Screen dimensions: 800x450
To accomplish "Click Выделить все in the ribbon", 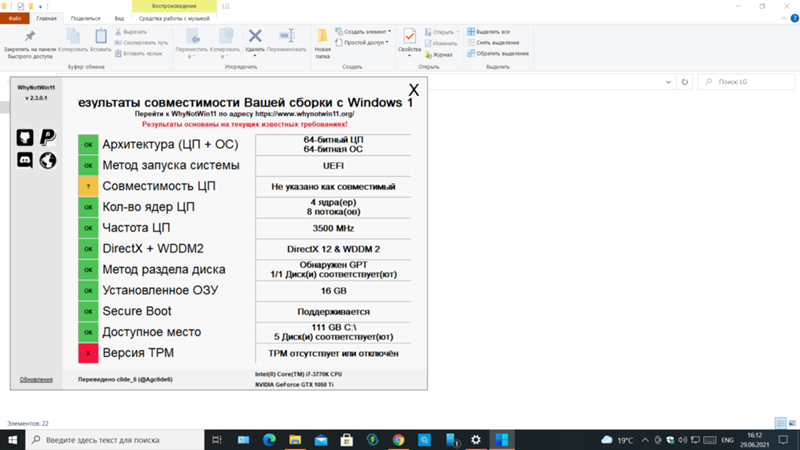I will click(x=488, y=32).
